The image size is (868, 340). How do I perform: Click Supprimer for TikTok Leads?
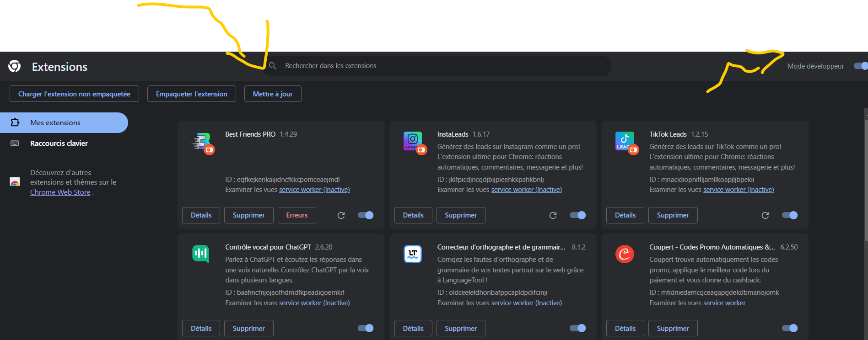click(673, 215)
